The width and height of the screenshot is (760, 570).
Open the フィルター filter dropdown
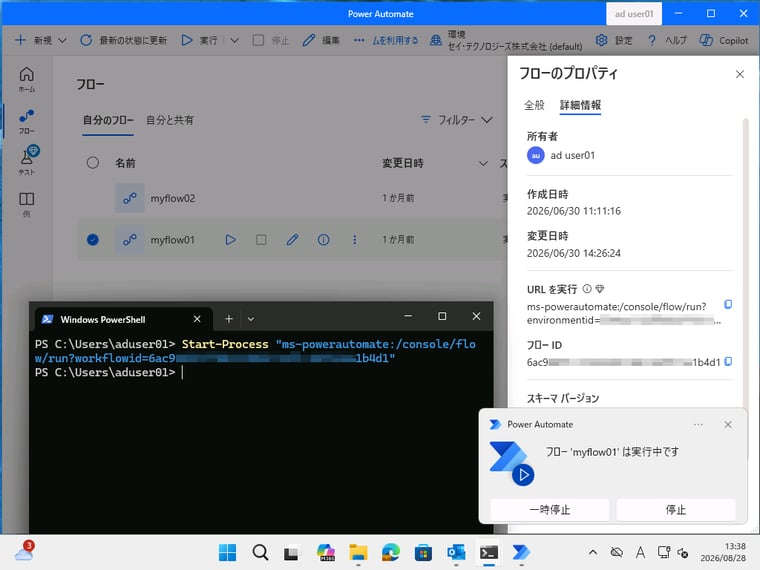point(457,120)
